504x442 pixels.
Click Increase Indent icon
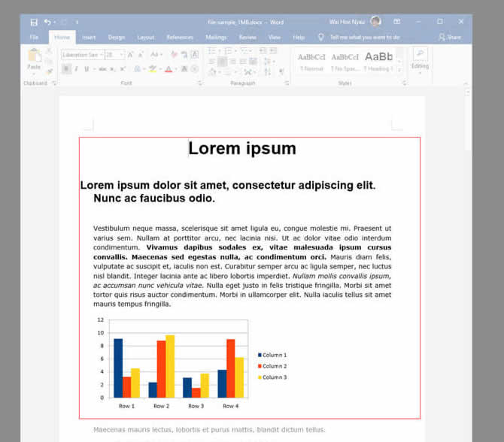[273, 50]
